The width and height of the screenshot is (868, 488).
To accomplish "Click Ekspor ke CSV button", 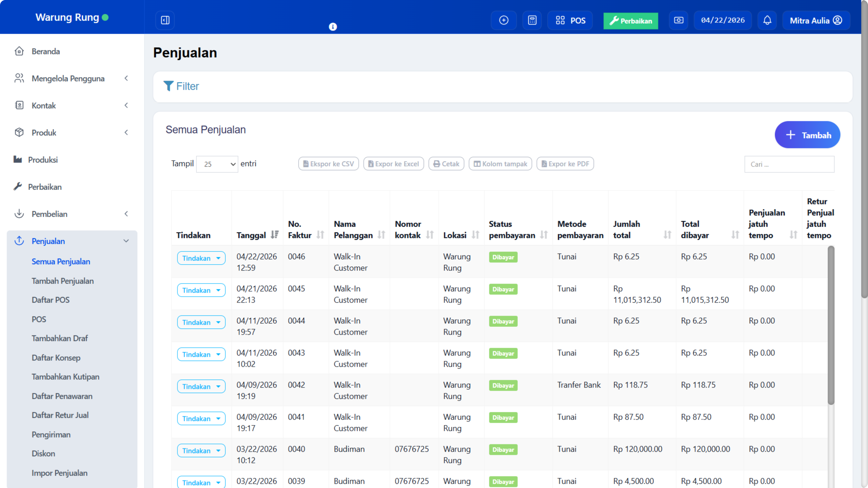I will 328,164.
